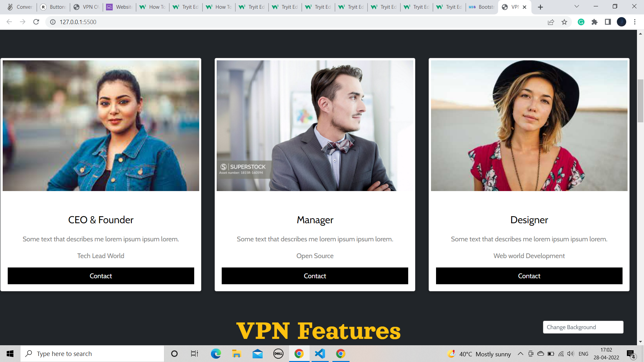Screen dimensions: 644x362
Task: Click the Grammarly extension icon
Action: (581, 22)
